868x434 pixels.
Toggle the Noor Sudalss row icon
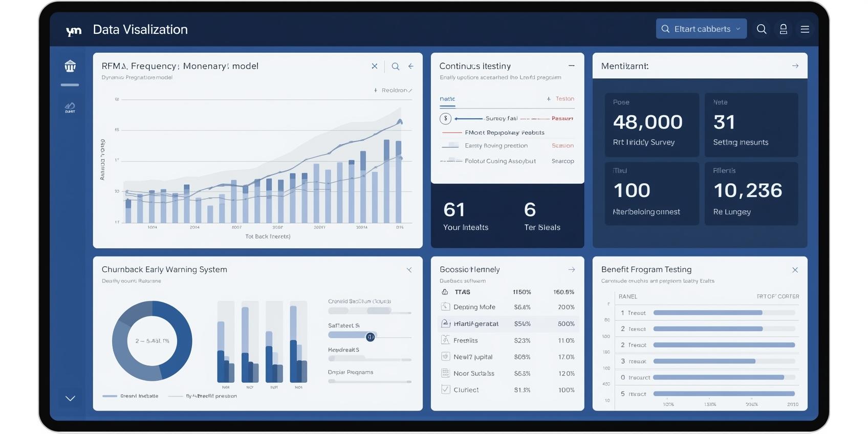pos(445,373)
